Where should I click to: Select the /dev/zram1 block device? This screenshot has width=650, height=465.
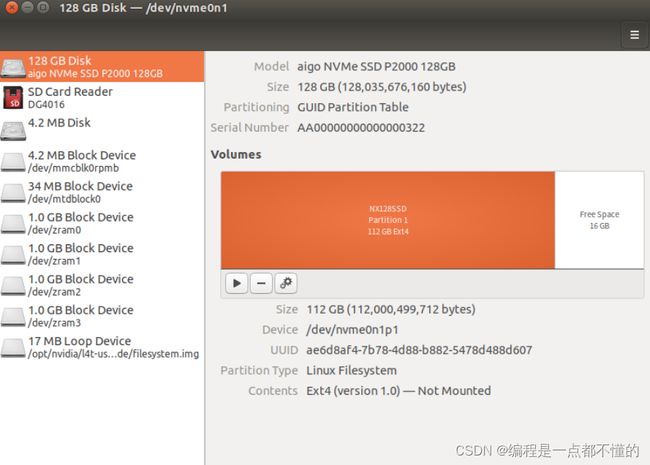tap(102, 254)
